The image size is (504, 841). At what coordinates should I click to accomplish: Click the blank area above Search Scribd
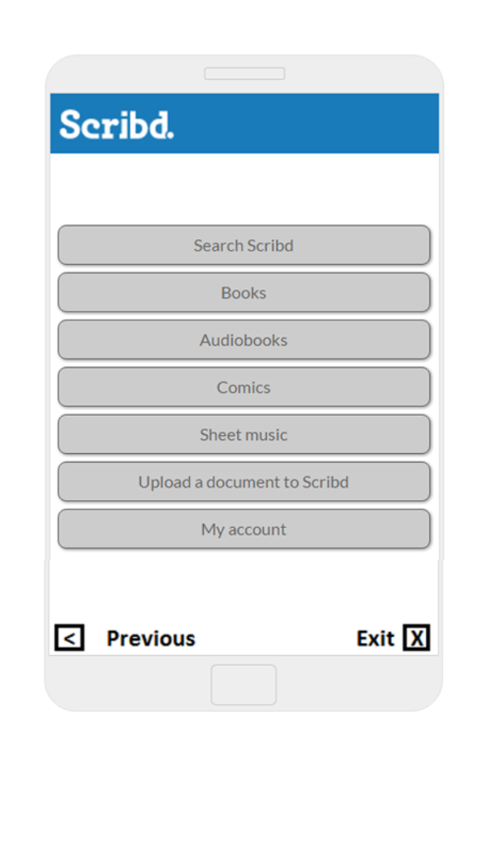click(244, 189)
